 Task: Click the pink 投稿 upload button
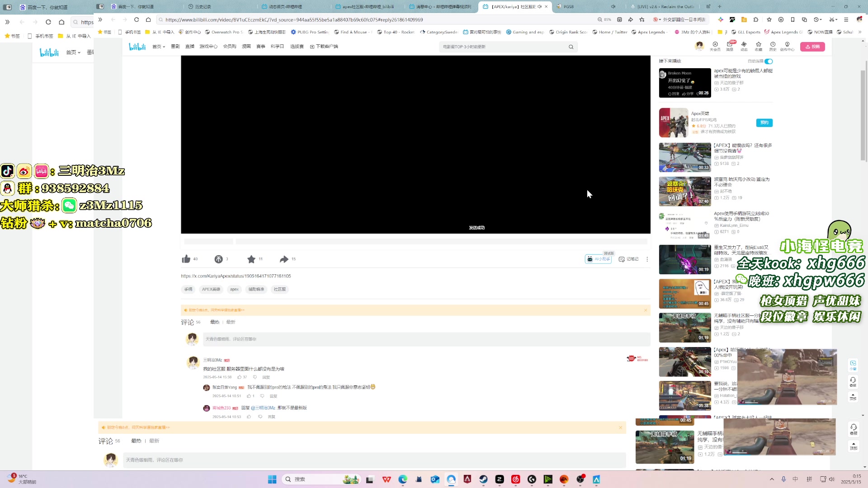click(x=812, y=47)
